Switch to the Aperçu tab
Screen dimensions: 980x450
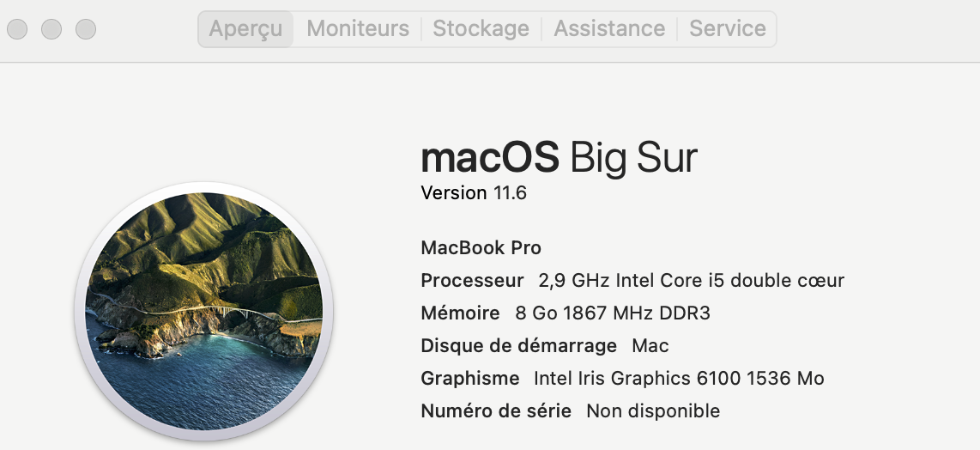[x=245, y=28]
